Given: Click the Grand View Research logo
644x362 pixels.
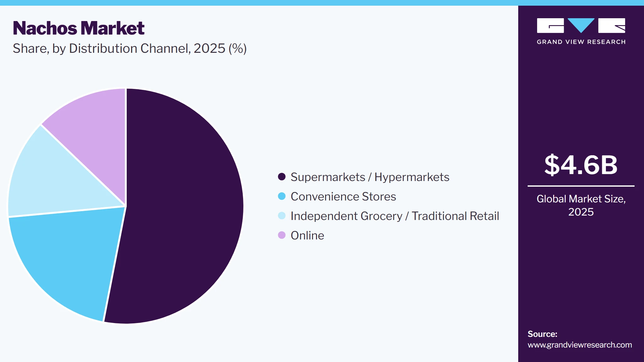Looking at the screenshot, I should 581,31.
